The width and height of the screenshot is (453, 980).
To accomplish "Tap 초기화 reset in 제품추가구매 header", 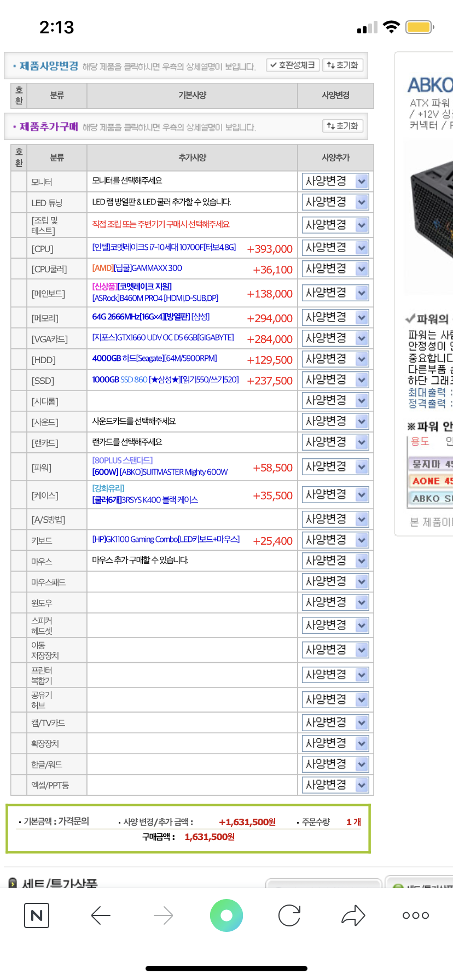I will click(x=342, y=126).
